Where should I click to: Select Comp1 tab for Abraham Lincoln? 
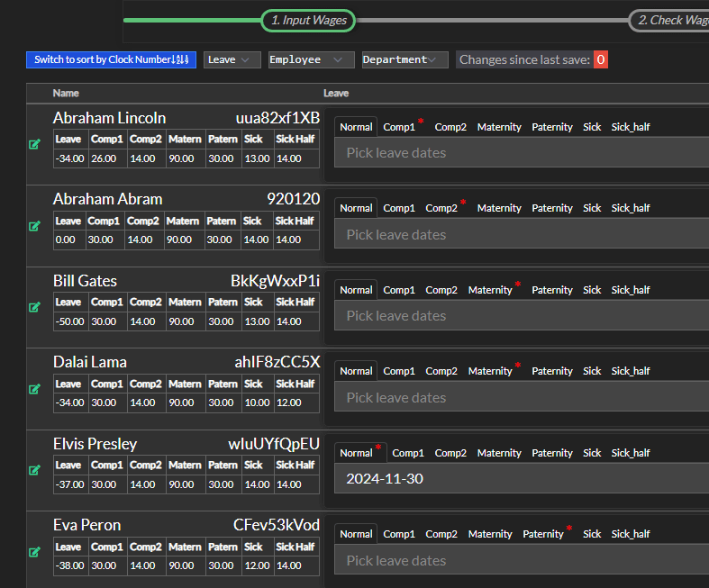click(x=399, y=127)
